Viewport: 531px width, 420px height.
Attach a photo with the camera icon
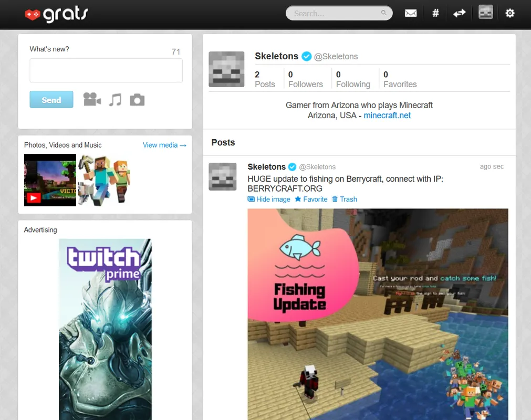[x=137, y=100]
